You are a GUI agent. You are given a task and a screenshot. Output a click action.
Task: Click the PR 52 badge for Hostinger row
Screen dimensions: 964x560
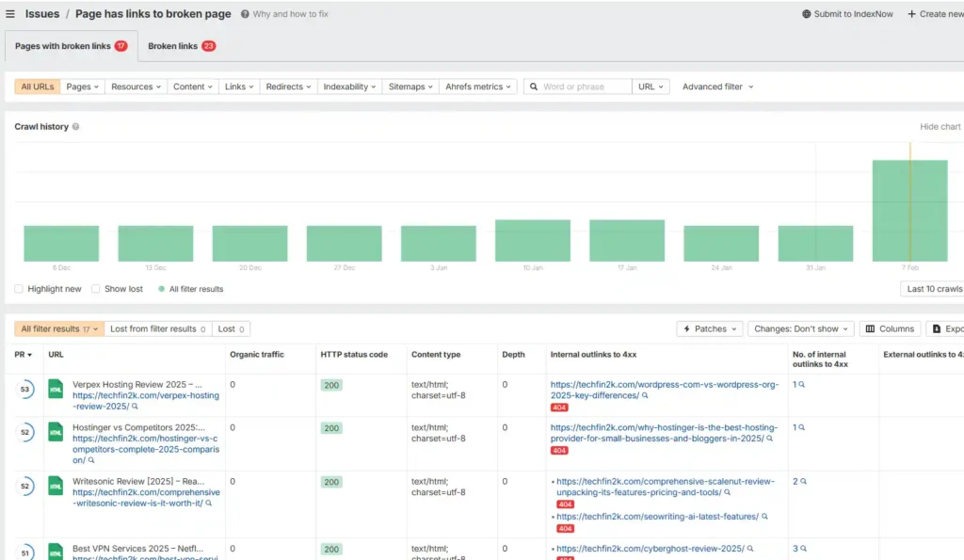click(24, 432)
